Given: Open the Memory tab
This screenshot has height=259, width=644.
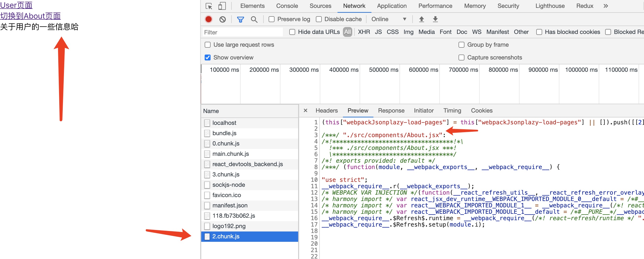Looking at the screenshot, I should 475,6.
